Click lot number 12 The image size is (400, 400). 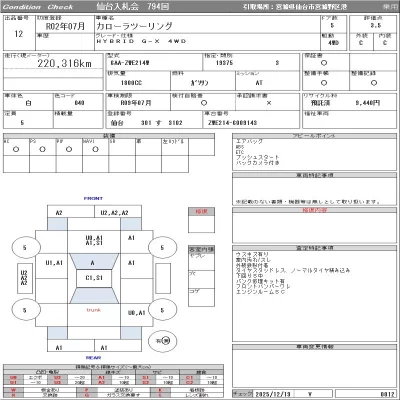coord(19,34)
